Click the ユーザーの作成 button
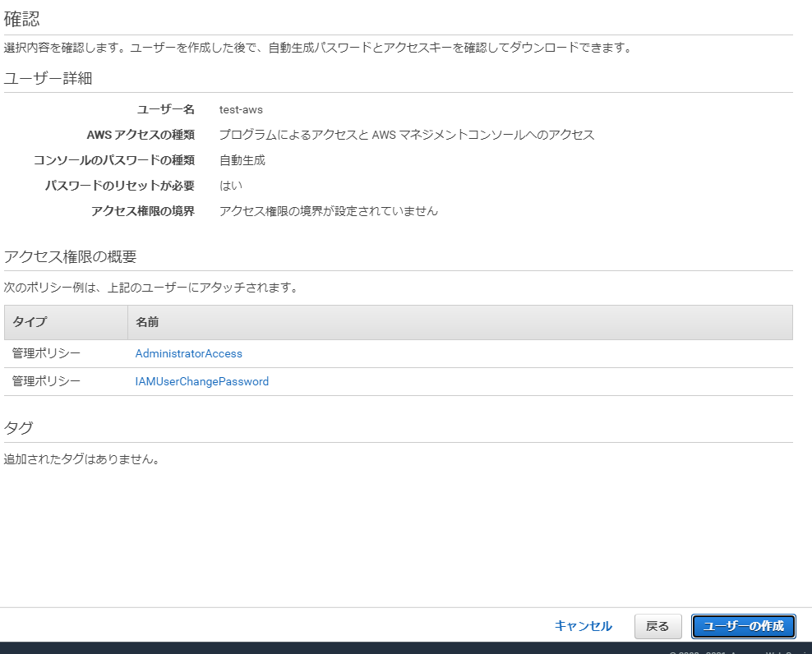 click(743, 626)
